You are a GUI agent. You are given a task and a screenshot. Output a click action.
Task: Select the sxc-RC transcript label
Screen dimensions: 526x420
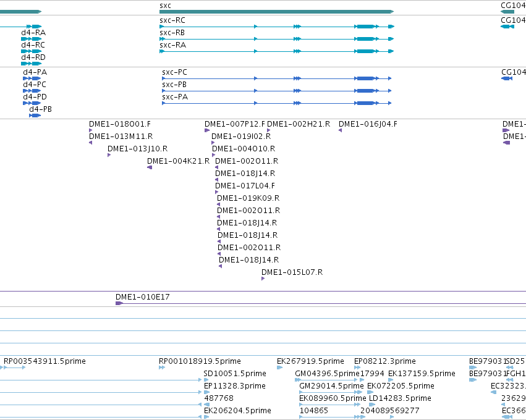[172, 20]
